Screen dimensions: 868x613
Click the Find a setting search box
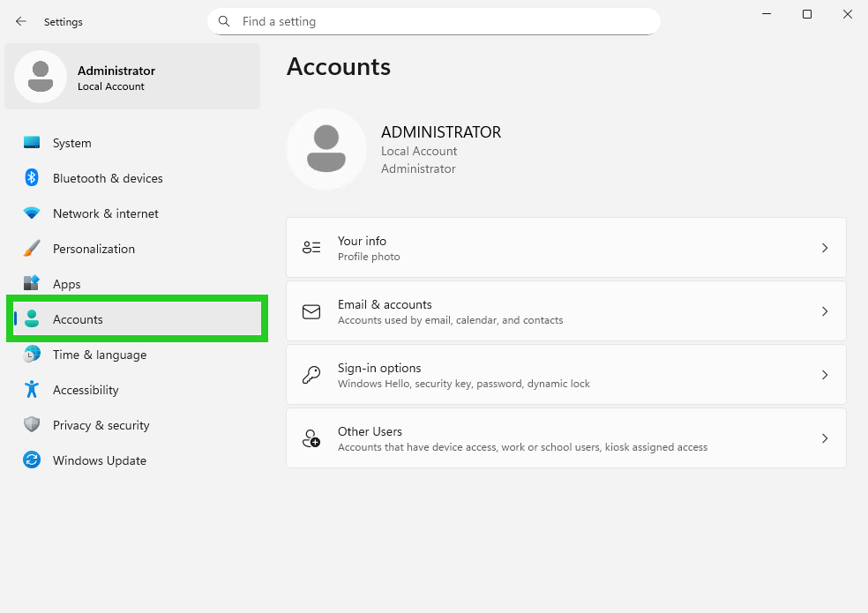tap(432, 21)
